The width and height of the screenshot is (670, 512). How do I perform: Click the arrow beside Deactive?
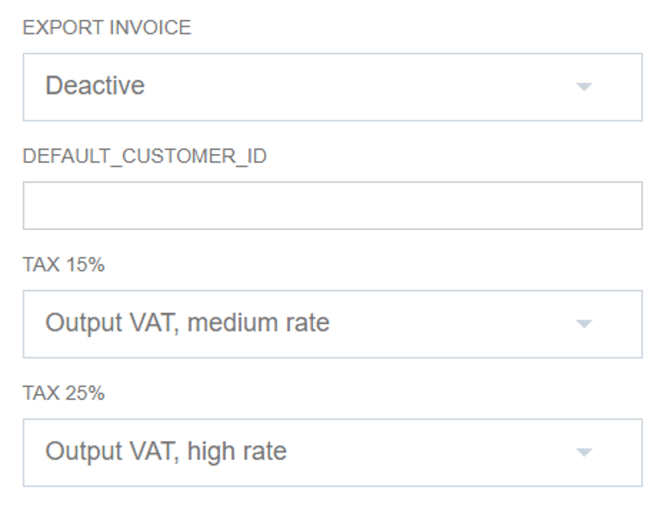[x=585, y=87]
